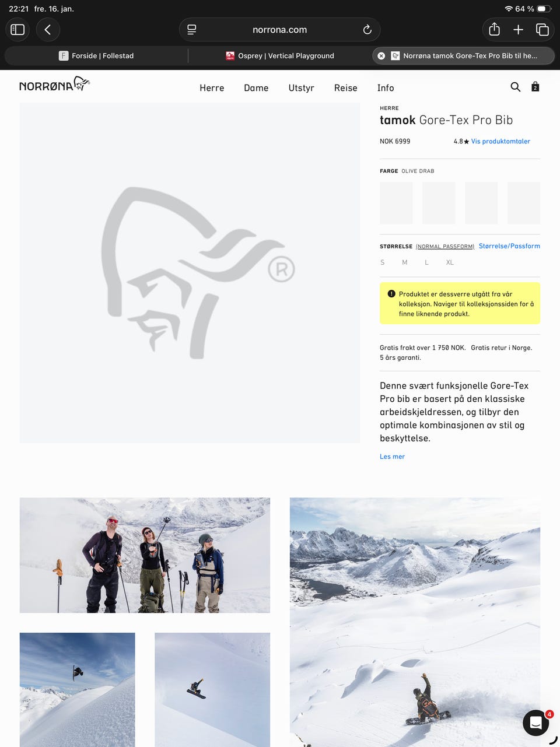Viewport: 560px width, 747px height.
Task: Add a new tab with plus icon
Action: coord(518,30)
